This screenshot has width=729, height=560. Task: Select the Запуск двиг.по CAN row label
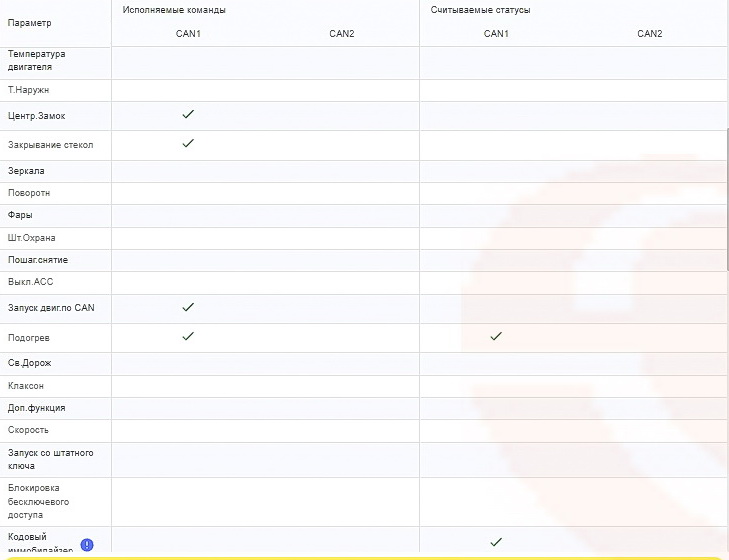pos(51,308)
